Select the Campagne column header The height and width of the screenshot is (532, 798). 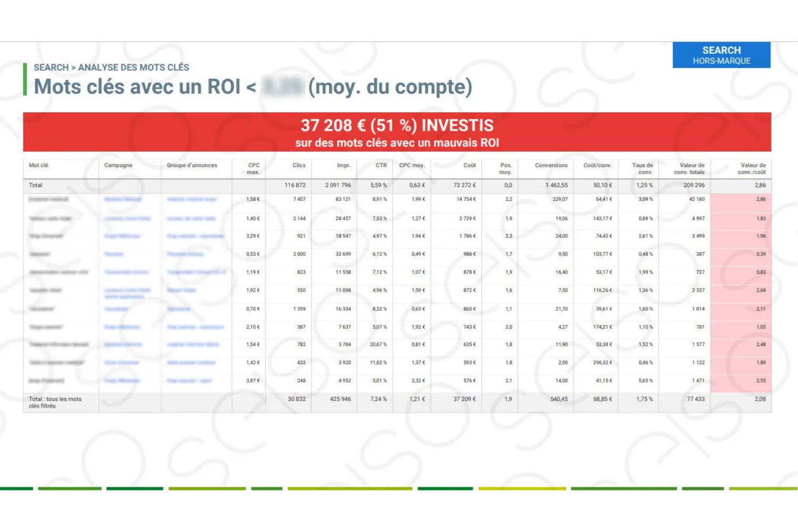tap(118, 165)
